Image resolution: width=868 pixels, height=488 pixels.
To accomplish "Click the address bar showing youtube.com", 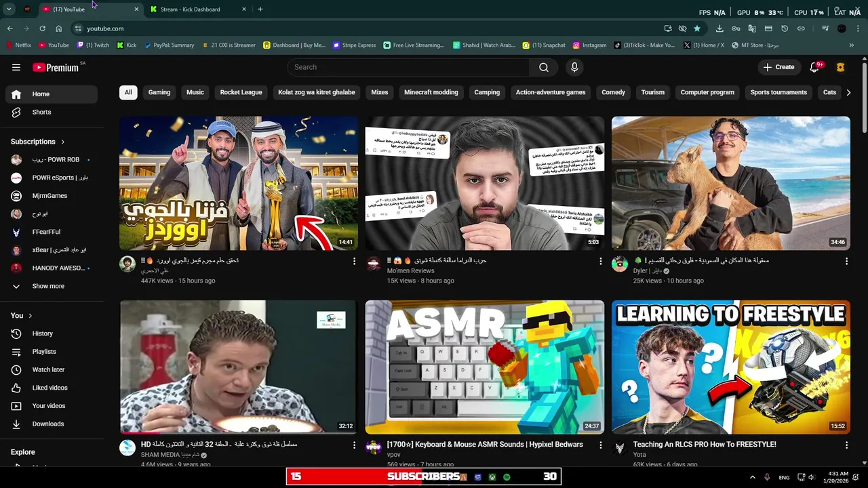I will click(366, 28).
